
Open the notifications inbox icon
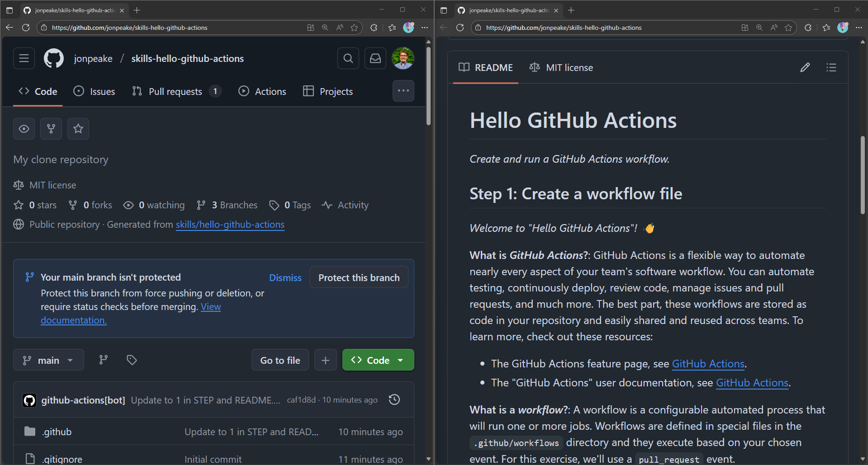tap(375, 58)
